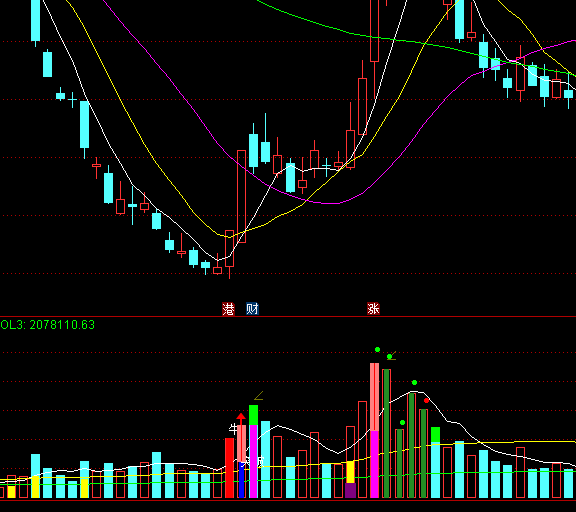Click the 牛 label beside the red arrow

[233, 429]
